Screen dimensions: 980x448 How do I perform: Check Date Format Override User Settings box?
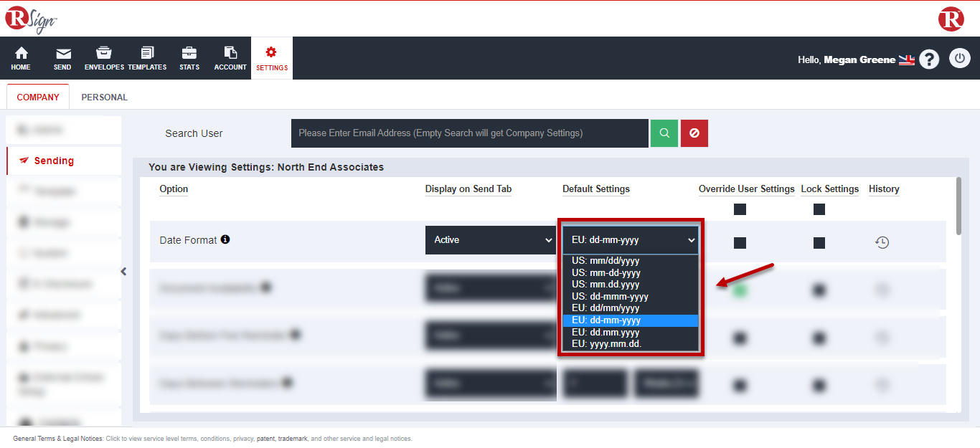(x=740, y=243)
